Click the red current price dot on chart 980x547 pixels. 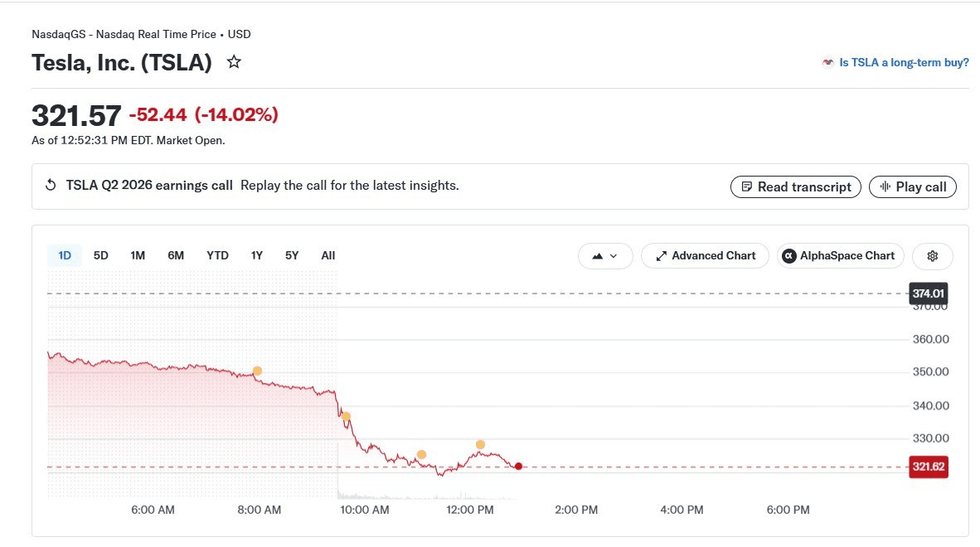coord(518,467)
